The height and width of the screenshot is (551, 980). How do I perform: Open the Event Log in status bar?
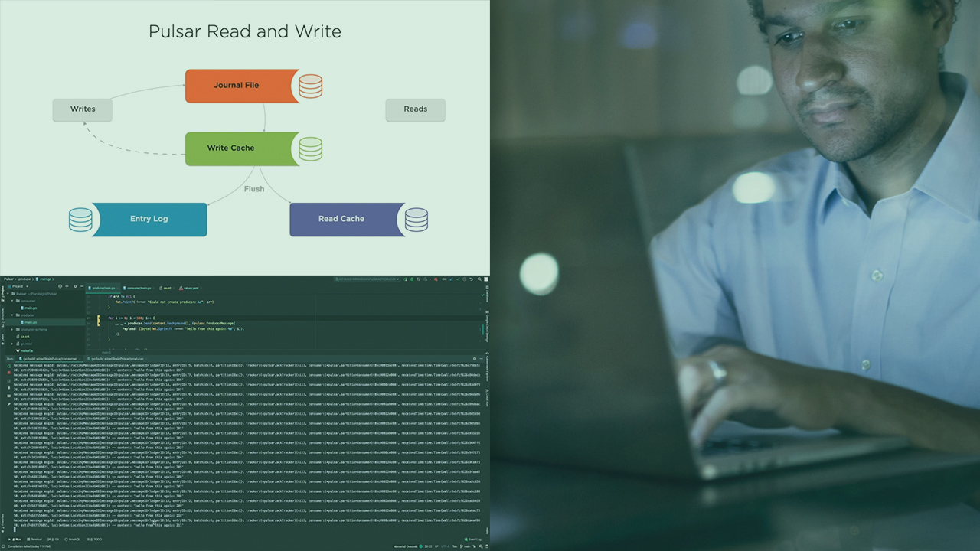click(473, 539)
